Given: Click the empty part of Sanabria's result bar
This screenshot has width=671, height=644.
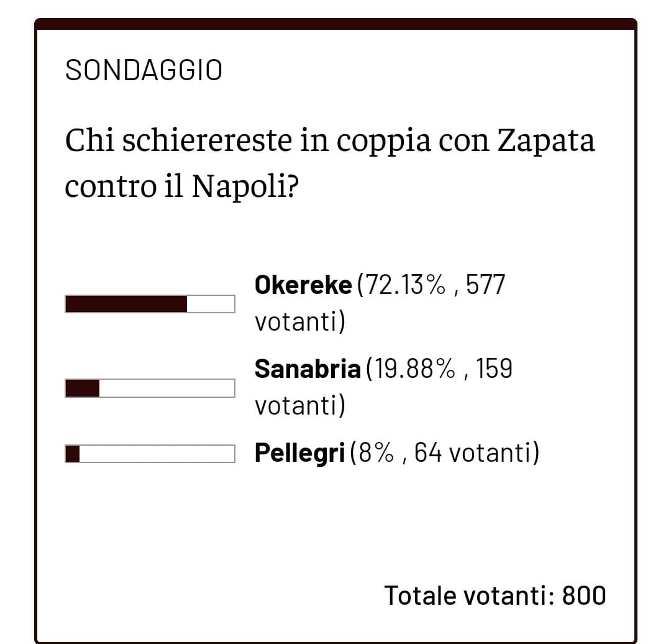Looking at the screenshot, I should coord(167,388).
